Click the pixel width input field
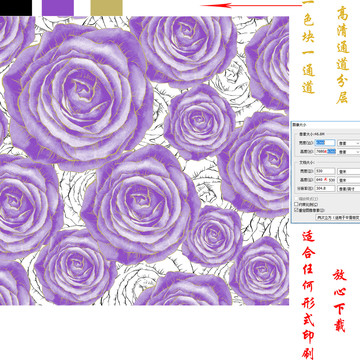 [x=325, y=143]
